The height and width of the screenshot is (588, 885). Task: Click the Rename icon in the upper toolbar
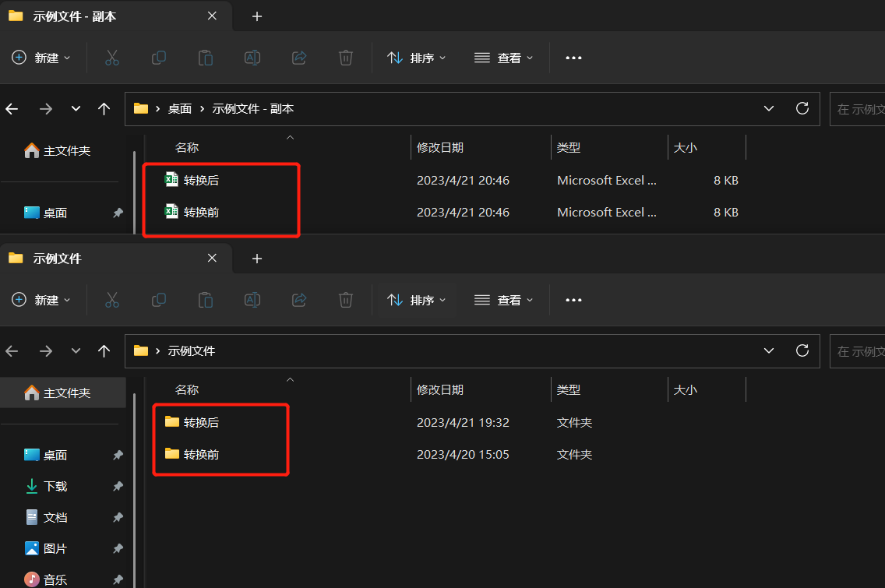pos(252,58)
